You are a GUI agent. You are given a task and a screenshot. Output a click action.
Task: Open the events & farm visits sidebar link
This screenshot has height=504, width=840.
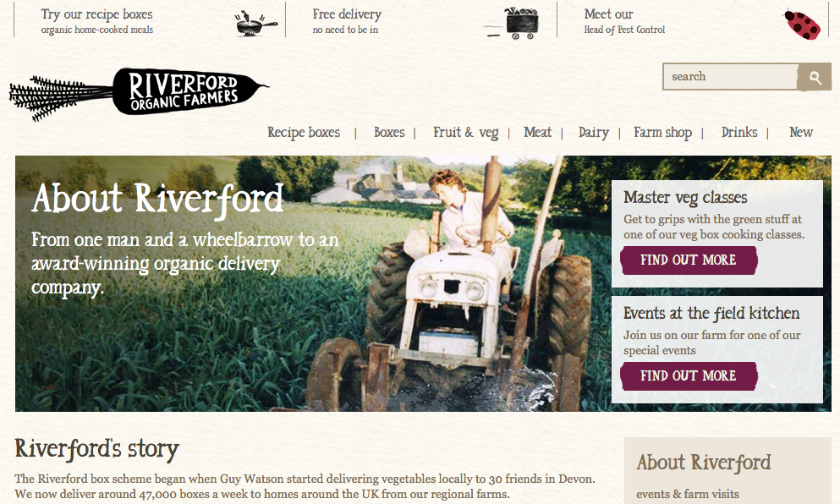click(688, 494)
